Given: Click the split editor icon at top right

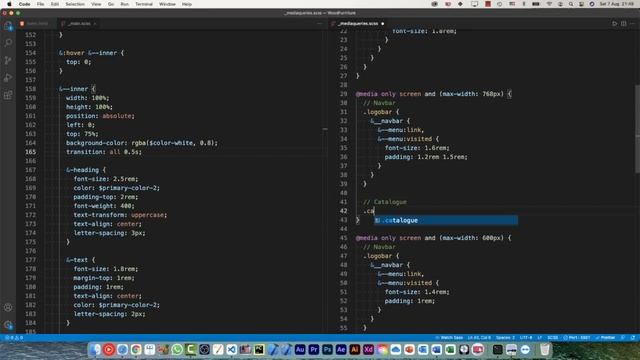Looking at the screenshot, I should pos(624,24).
